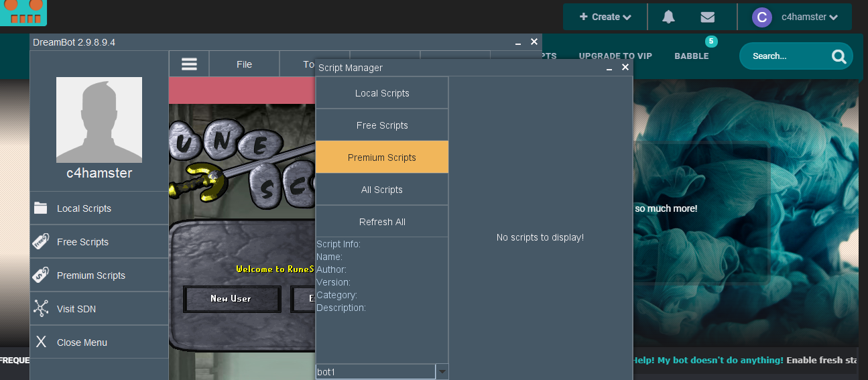Viewport: 868px width, 380px height.
Task: Click 'Help! My bot doesn't do anything!' link
Action: click(707, 360)
